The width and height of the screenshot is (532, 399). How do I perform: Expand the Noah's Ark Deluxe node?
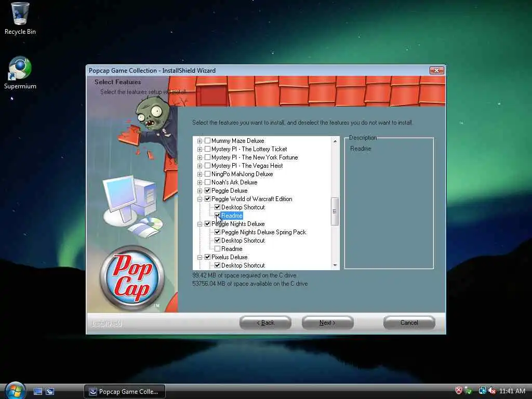tap(199, 182)
